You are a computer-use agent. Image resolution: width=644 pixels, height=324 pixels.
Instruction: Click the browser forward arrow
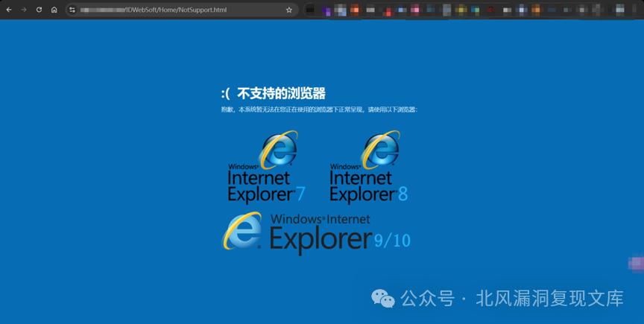pos(24,10)
